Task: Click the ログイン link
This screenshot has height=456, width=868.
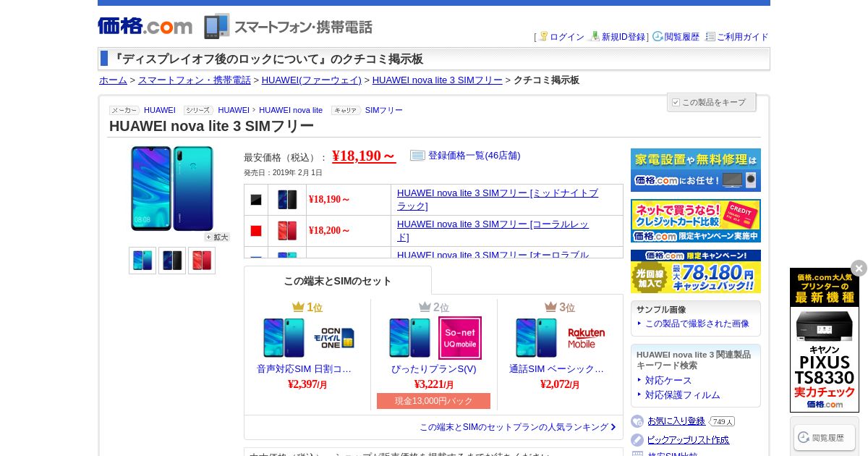Action: 567,37
